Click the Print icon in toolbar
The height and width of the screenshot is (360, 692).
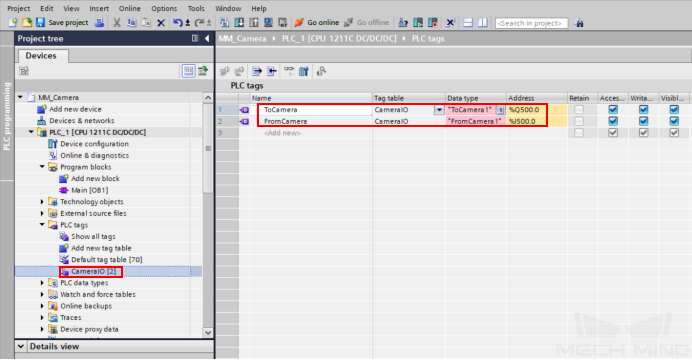(100, 22)
